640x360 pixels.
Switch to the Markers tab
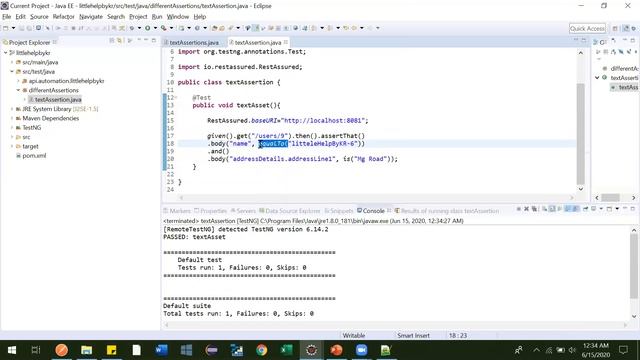click(177, 211)
